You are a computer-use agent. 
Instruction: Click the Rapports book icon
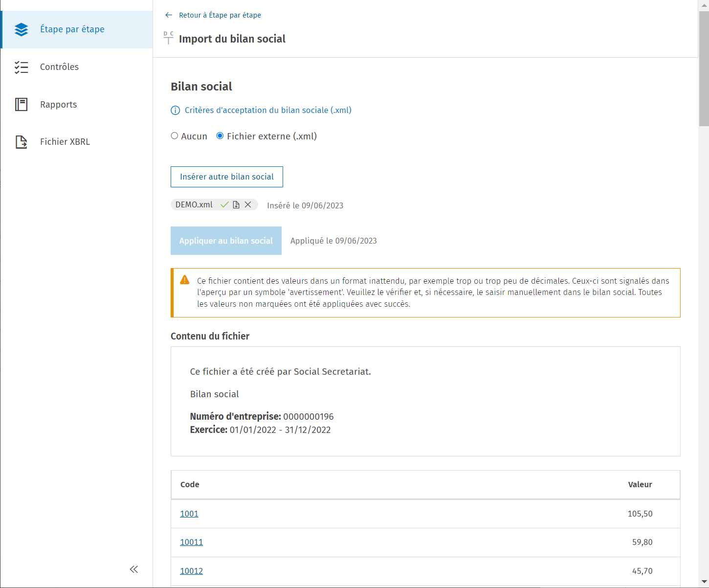[x=22, y=104]
